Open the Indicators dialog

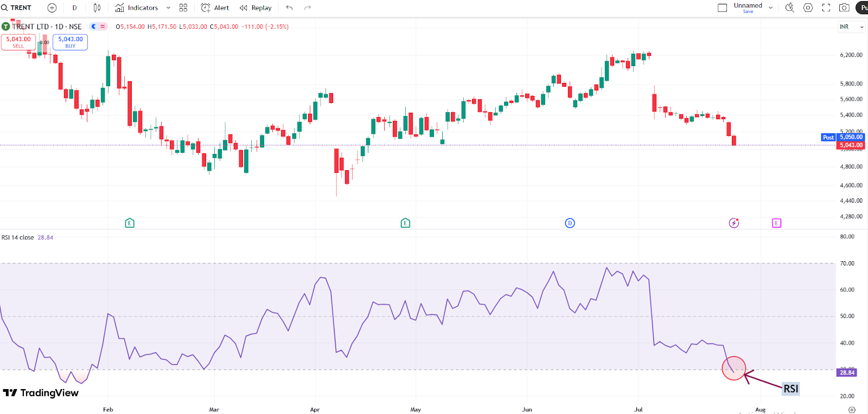pyautogui.click(x=137, y=8)
